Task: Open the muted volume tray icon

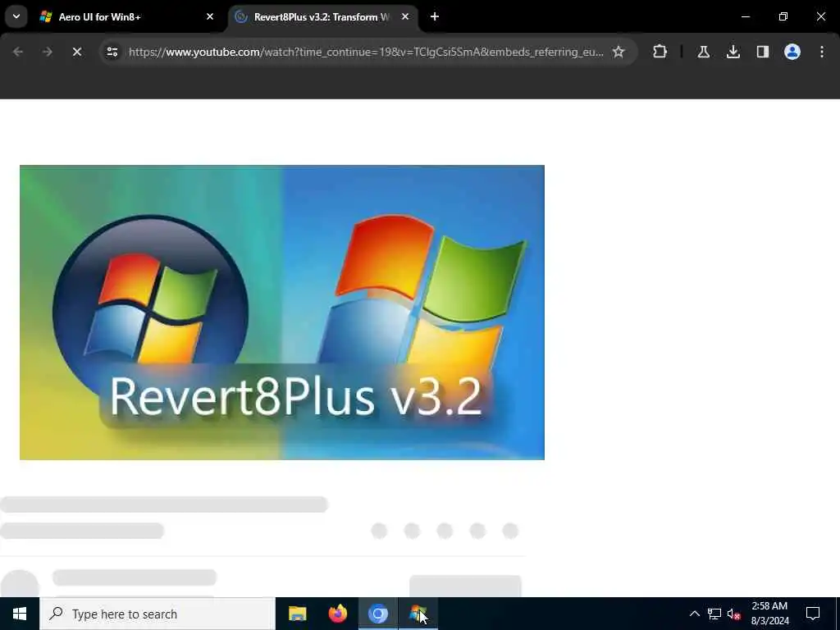Action: point(734,614)
